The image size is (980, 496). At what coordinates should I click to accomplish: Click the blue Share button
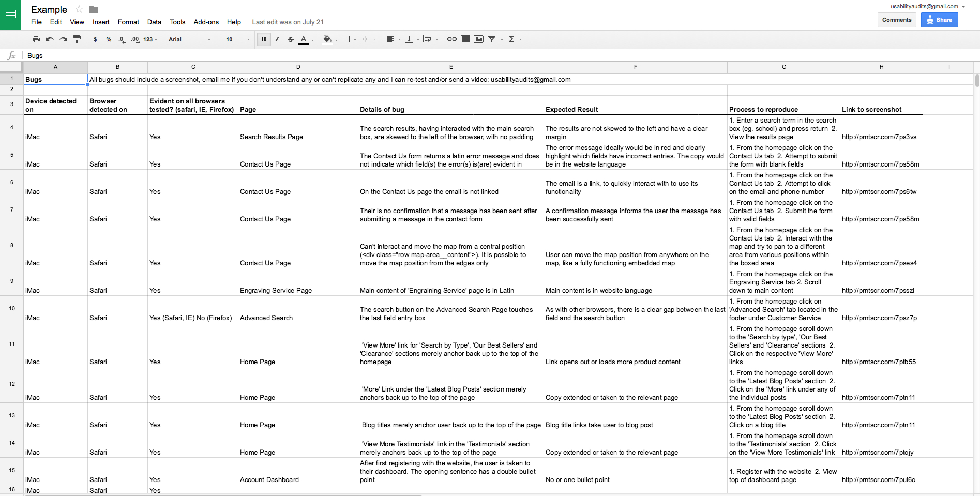[x=939, y=20]
